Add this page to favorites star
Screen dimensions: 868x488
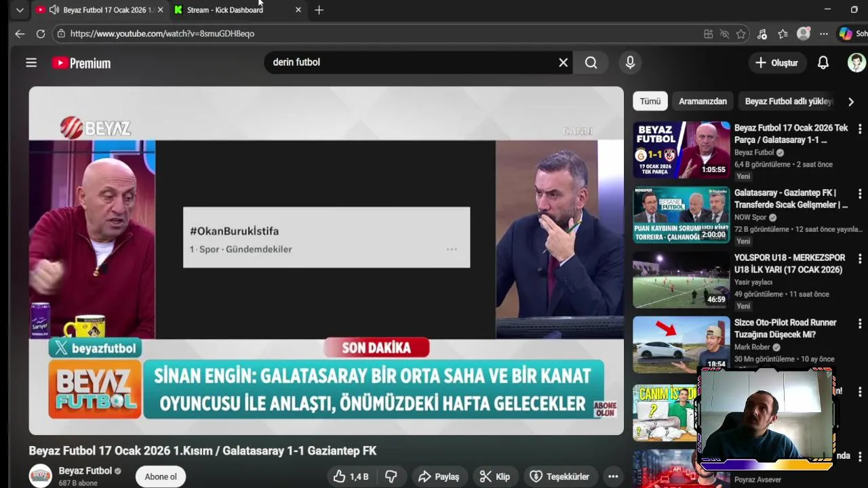(741, 34)
